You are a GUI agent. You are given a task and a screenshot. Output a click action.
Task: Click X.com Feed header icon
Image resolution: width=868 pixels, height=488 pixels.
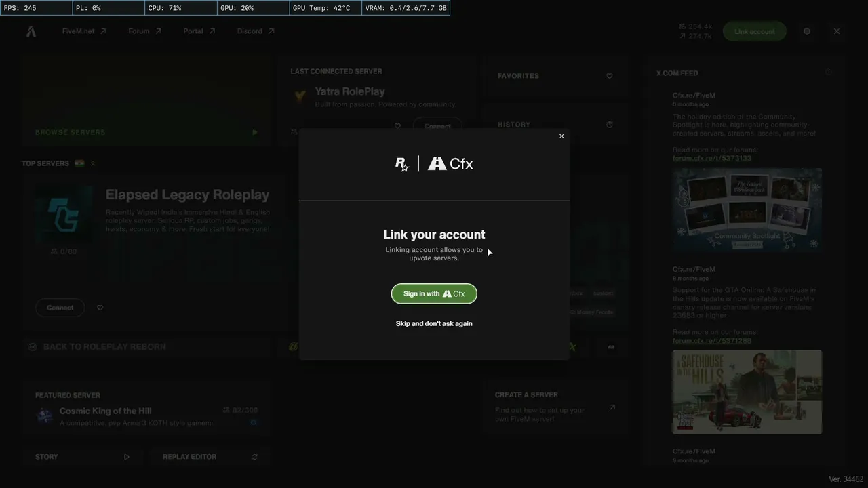[828, 73]
